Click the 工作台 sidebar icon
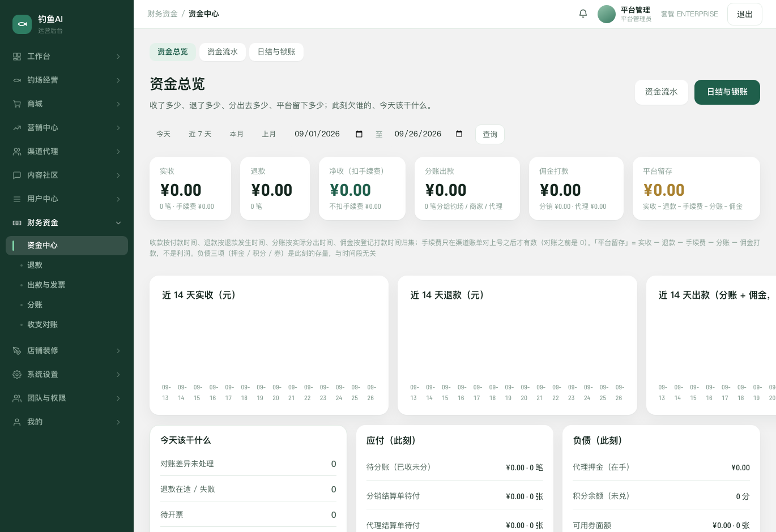Screen dimensions: 776x532 point(17,57)
